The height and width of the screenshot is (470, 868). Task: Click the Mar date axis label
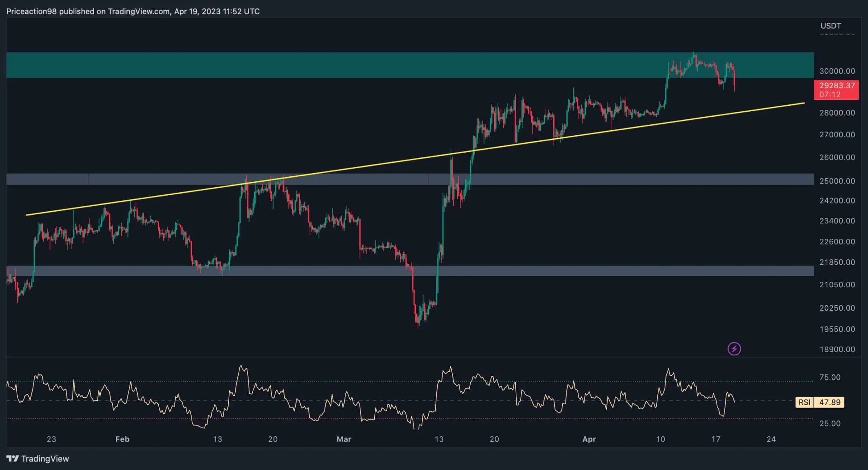tap(343, 439)
